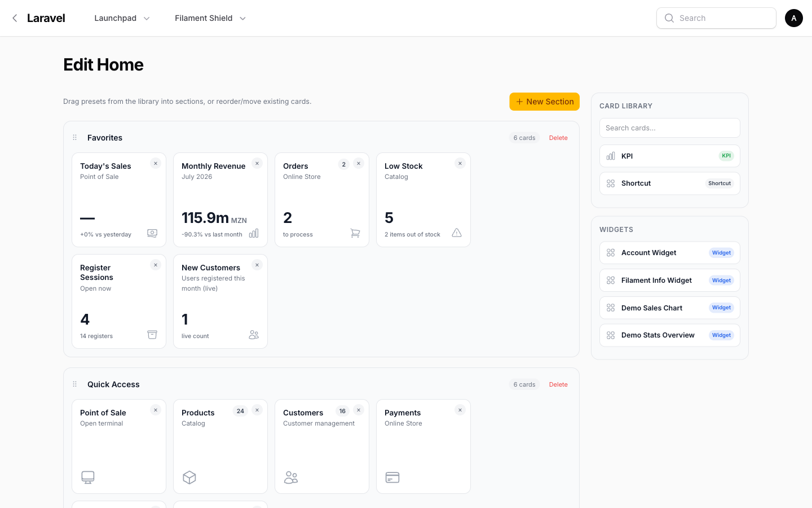Remove the Monthly Revenue card

(257, 164)
